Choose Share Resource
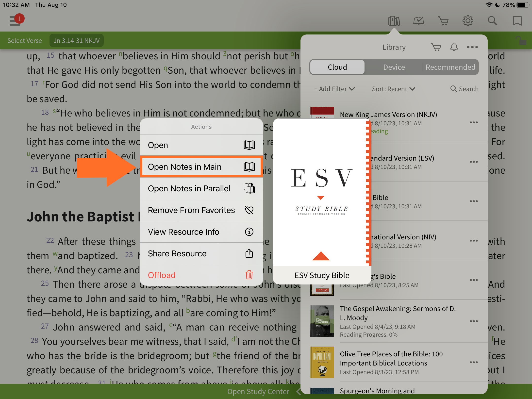The height and width of the screenshot is (399, 532). pyautogui.click(x=201, y=253)
